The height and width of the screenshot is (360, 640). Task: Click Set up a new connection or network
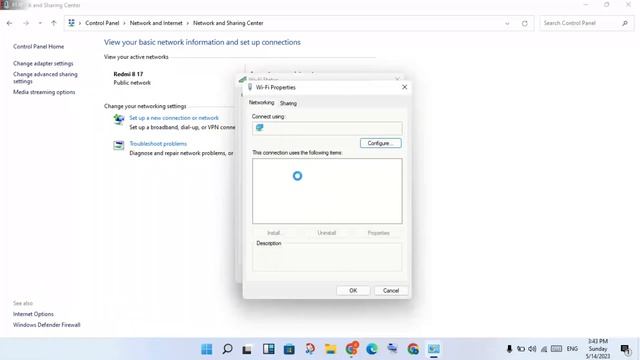(x=174, y=118)
